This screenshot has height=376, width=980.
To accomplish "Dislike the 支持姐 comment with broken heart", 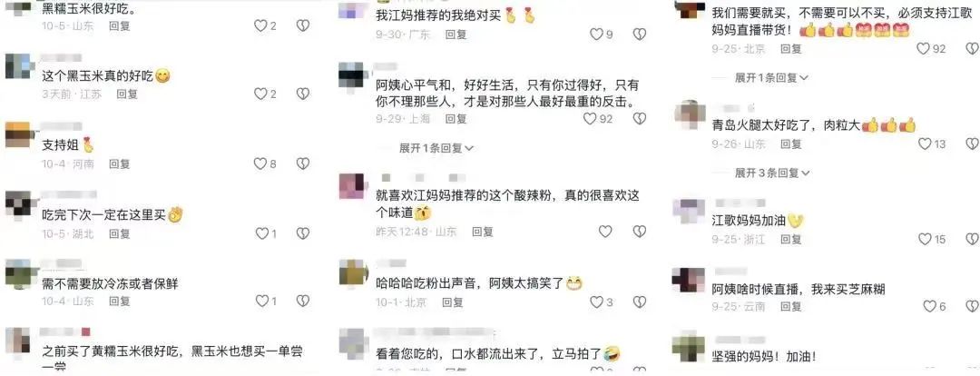I will pos(303,163).
